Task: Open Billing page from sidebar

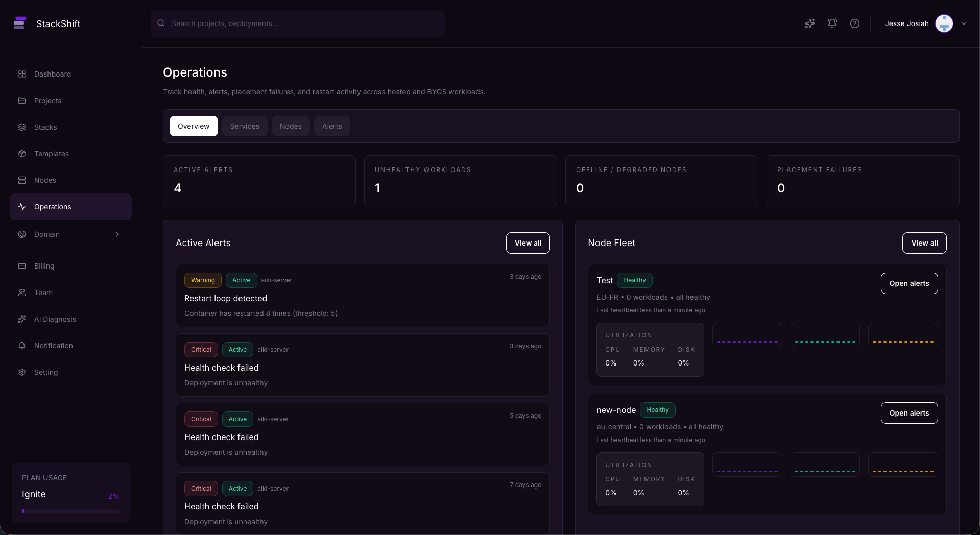Action: (x=44, y=266)
